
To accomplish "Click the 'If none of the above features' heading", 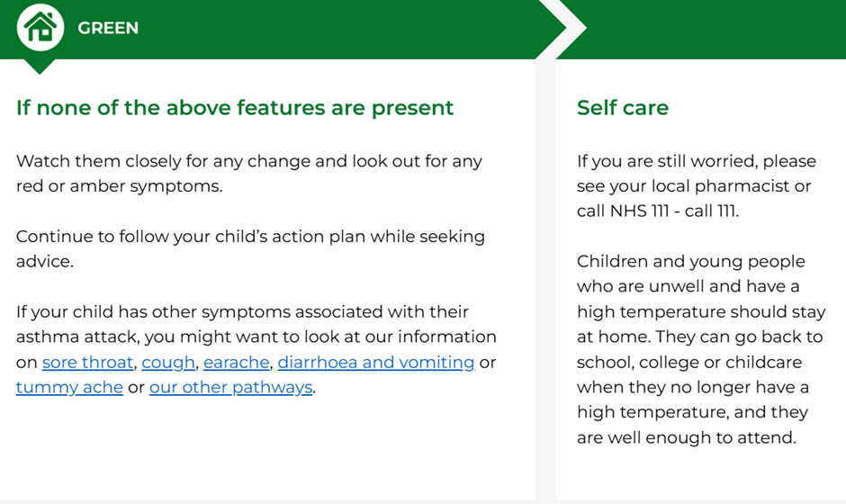I will [235, 108].
